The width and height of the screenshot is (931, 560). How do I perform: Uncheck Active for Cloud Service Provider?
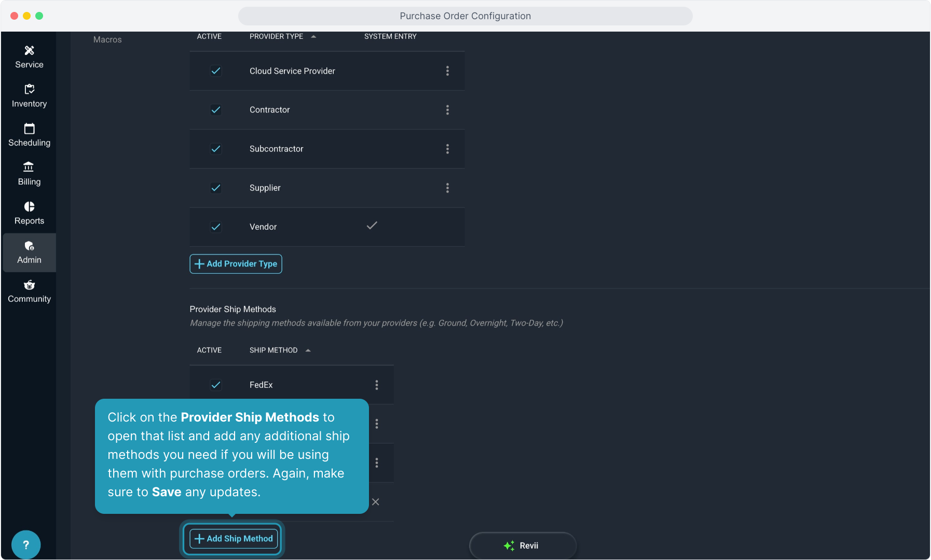coord(216,71)
